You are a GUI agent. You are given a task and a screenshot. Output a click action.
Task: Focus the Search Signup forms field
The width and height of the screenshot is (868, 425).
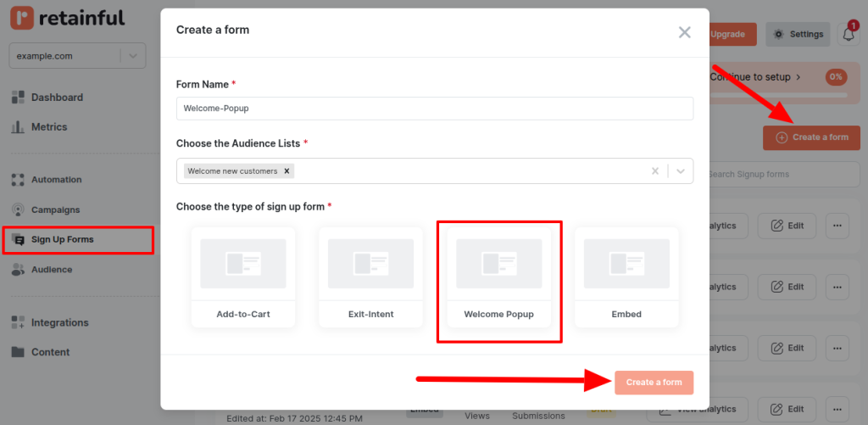784,174
